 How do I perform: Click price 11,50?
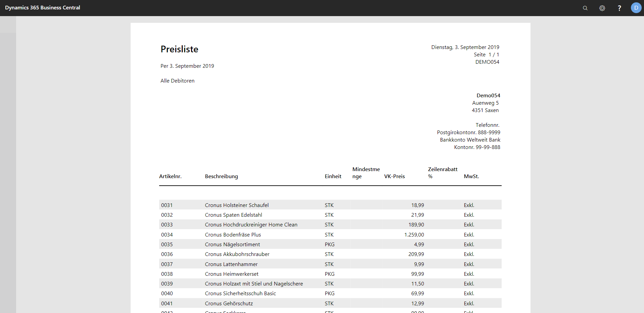[x=417, y=284]
